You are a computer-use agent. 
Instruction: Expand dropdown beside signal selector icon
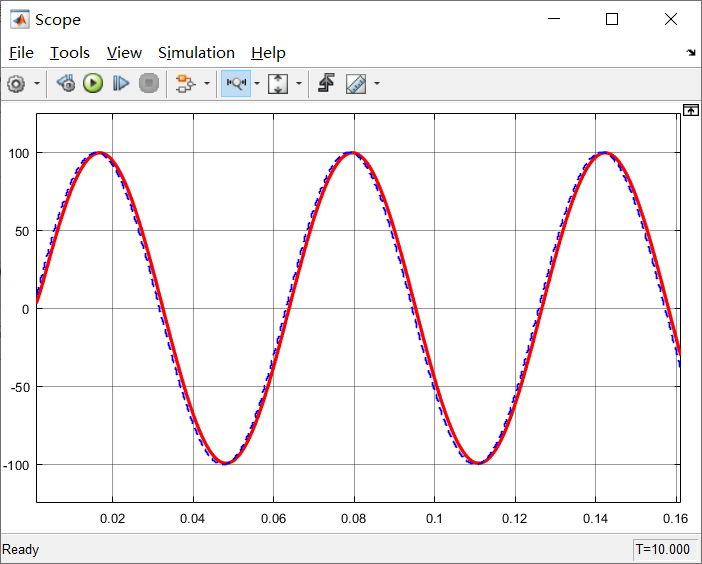coord(207,83)
